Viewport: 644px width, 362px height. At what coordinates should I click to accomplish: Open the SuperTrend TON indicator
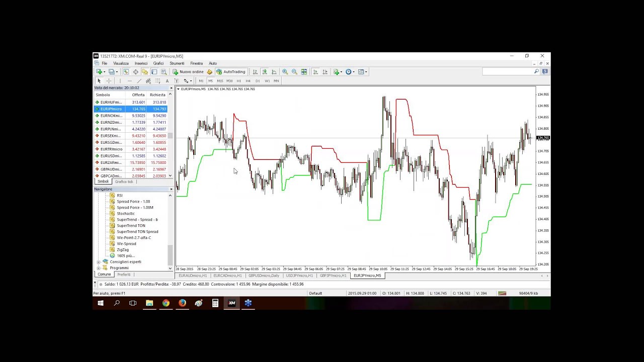(x=131, y=226)
